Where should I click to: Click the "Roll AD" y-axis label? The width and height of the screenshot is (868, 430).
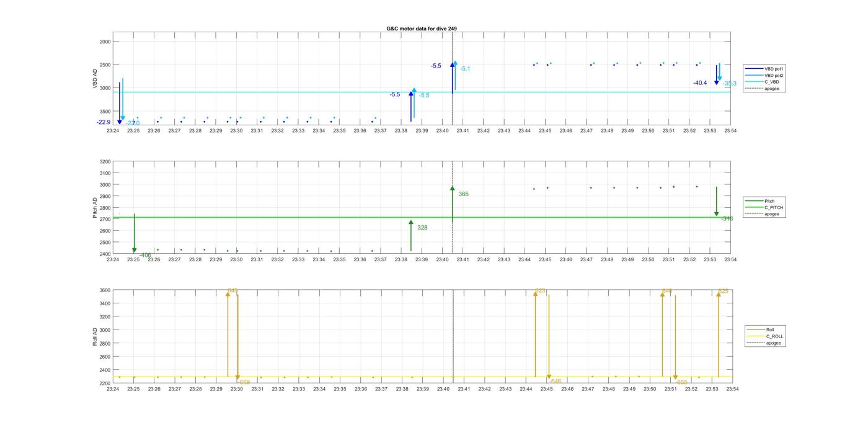95,336
